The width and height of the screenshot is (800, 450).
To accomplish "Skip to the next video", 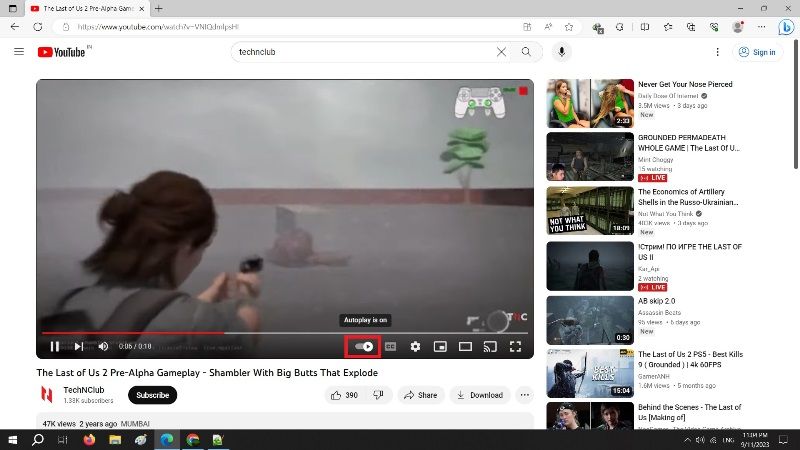I will pos(79,346).
